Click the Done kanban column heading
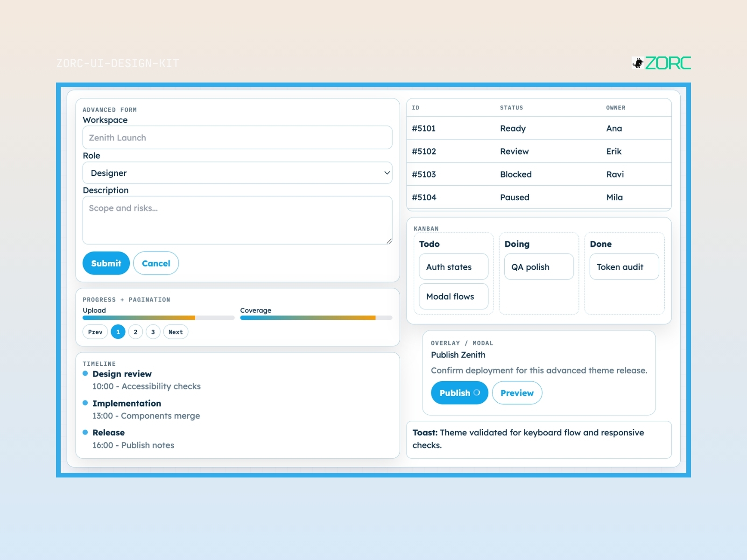Screen dimensions: 747x560 600,244
